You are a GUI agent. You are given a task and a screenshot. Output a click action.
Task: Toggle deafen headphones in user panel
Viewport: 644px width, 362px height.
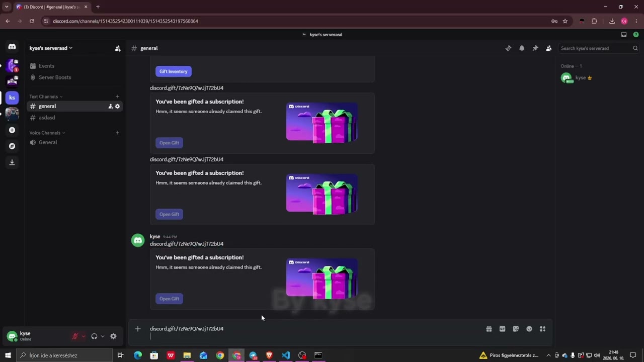pos(94,336)
